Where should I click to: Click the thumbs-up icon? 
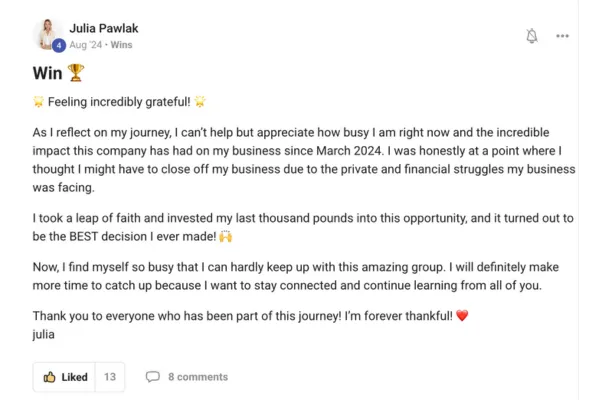(49, 377)
